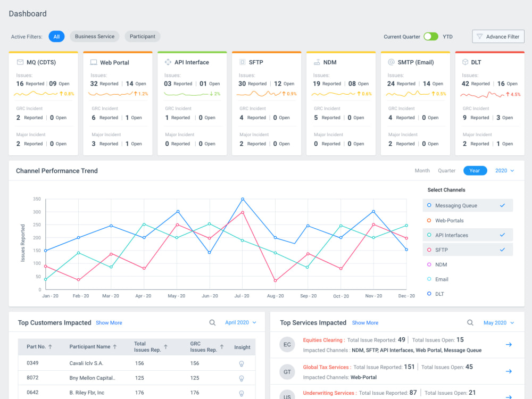Viewport: 532px width, 399px height.
Task: Open the May 2020 month dropdown
Action: [x=499, y=323]
